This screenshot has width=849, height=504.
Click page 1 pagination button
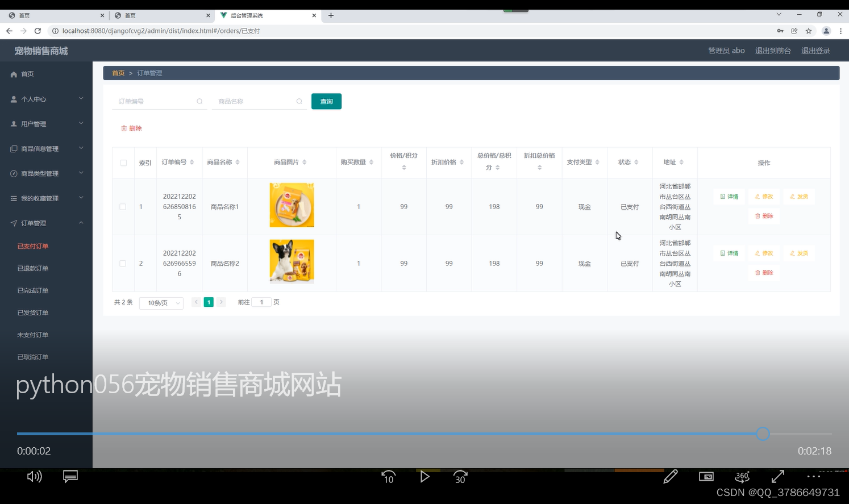pyautogui.click(x=209, y=302)
